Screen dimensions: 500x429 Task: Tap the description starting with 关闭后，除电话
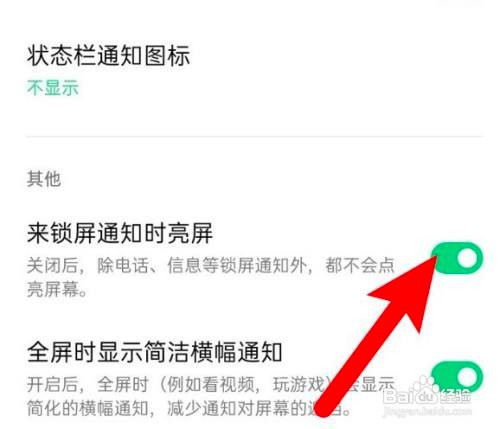211,277
